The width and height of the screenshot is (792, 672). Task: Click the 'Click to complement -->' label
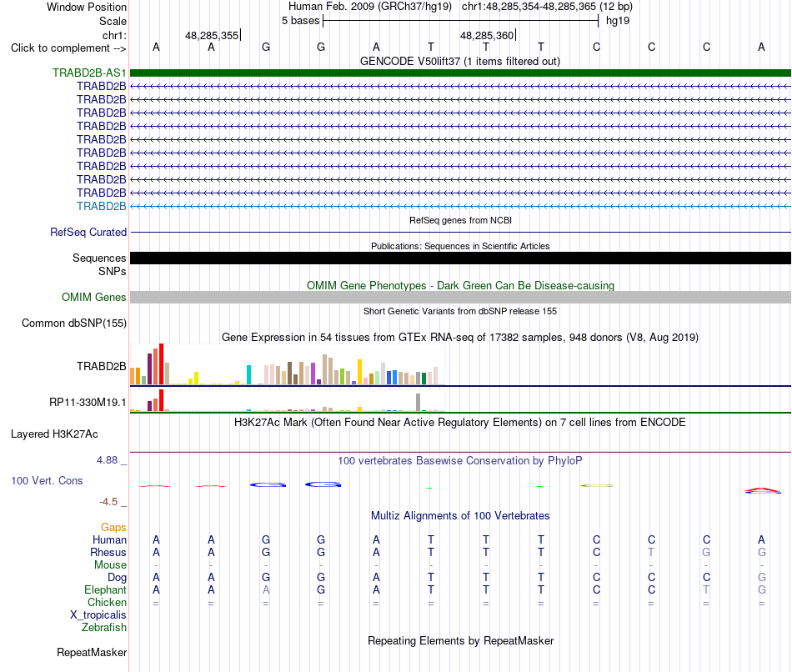(x=68, y=48)
